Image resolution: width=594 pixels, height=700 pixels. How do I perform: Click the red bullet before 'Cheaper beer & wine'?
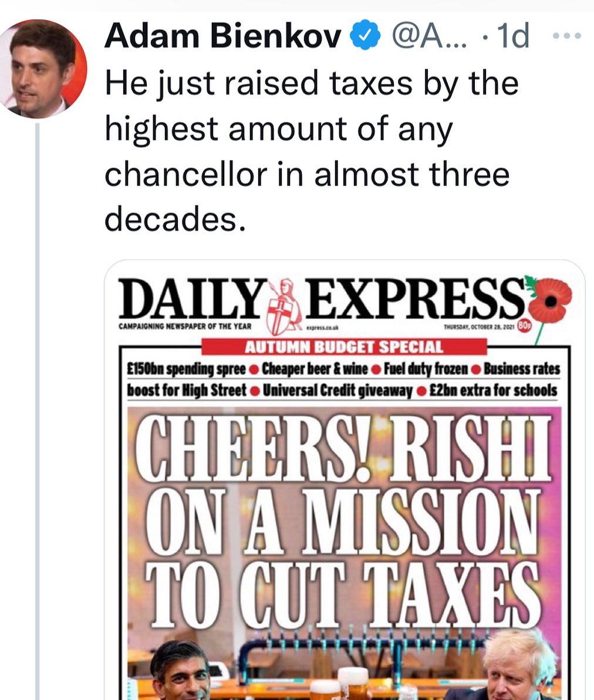point(254,370)
